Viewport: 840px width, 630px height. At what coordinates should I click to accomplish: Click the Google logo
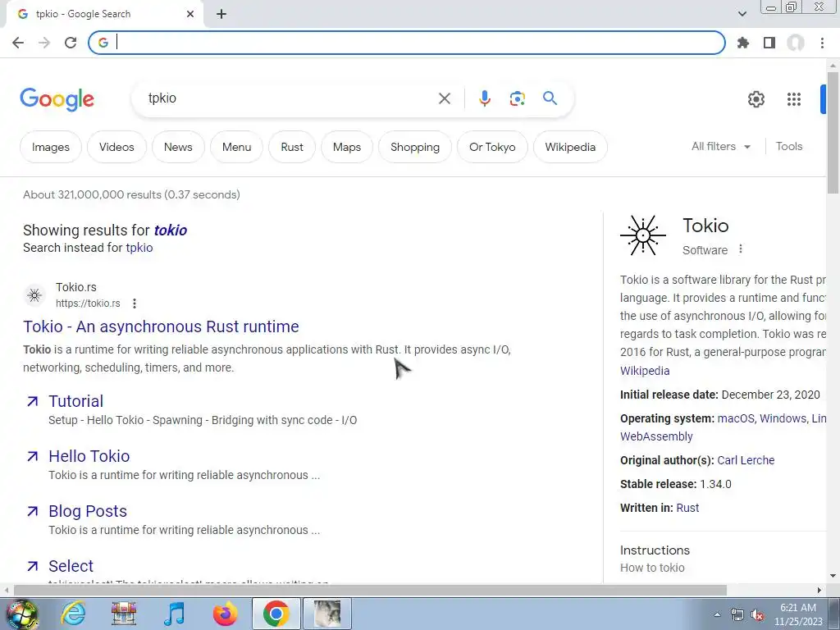point(57,99)
